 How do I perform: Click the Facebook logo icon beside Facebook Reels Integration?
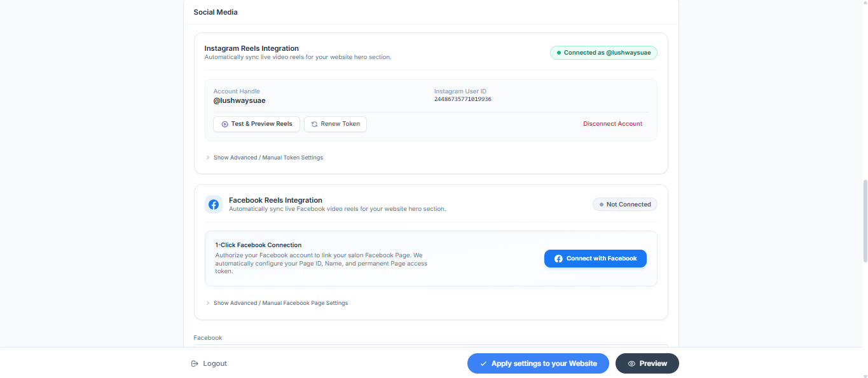tap(214, 205)
